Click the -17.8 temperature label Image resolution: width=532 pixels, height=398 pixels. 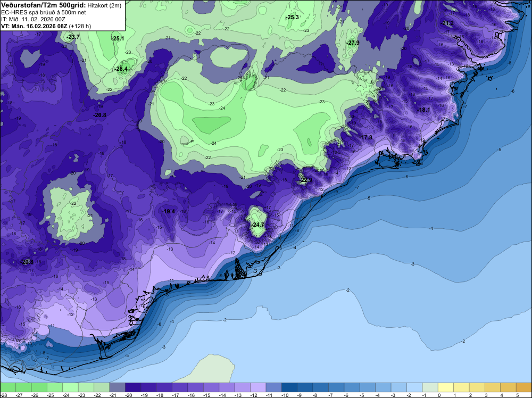(x=366, y=137)
